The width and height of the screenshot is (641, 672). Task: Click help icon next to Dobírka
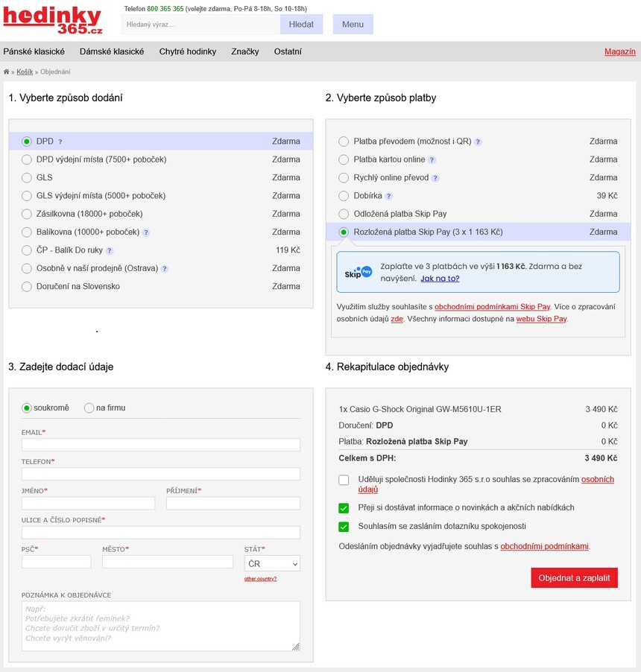point(388,196)
